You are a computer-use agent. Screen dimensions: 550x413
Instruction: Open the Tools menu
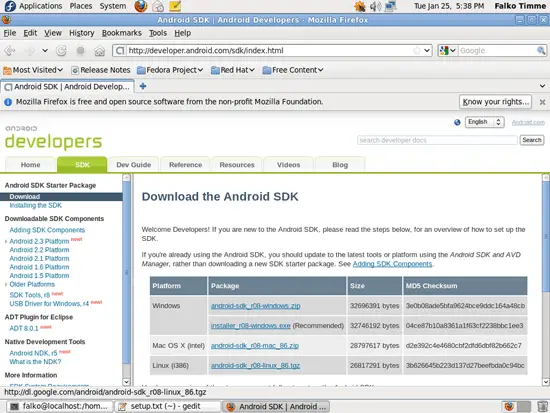(158, 33)
